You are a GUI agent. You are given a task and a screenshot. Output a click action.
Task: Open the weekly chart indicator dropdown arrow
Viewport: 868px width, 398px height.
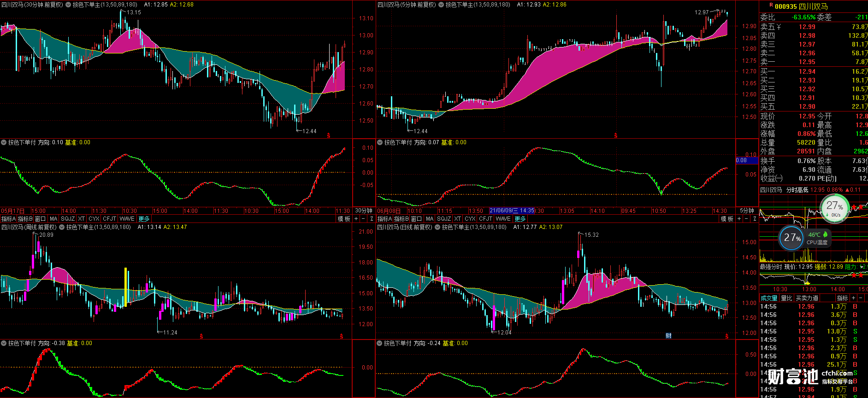coord(62,227)
